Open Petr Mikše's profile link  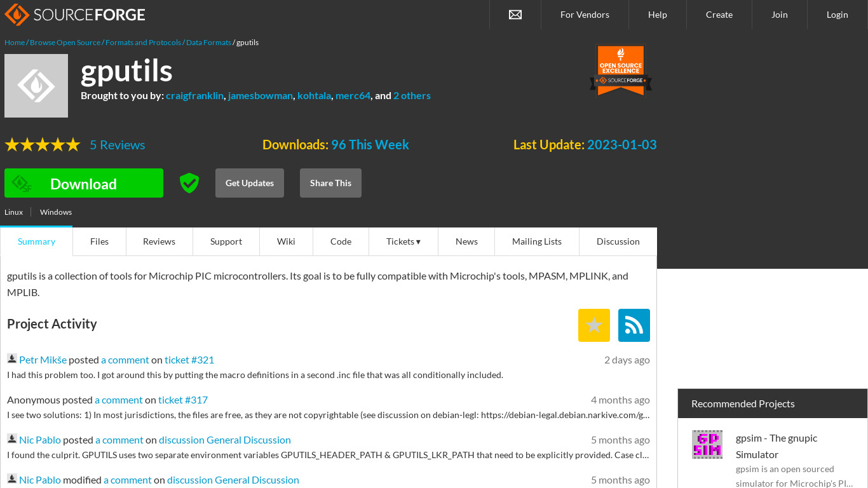point(43,360)
